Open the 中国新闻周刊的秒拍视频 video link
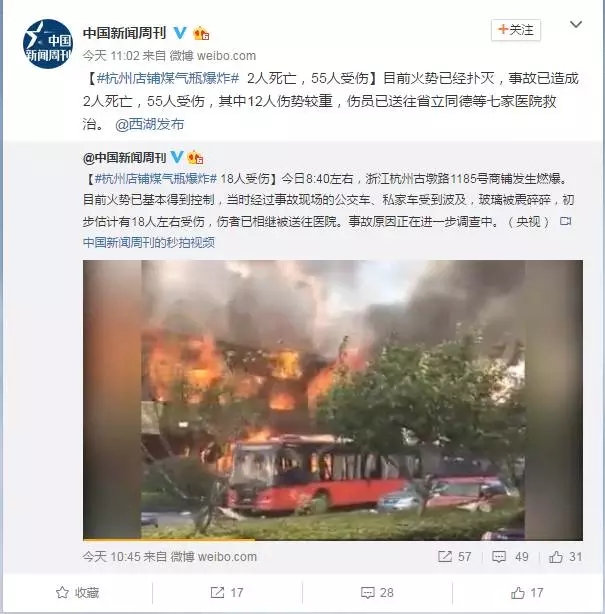This screenshot has height=614, width=605. (x=149, y=243)
